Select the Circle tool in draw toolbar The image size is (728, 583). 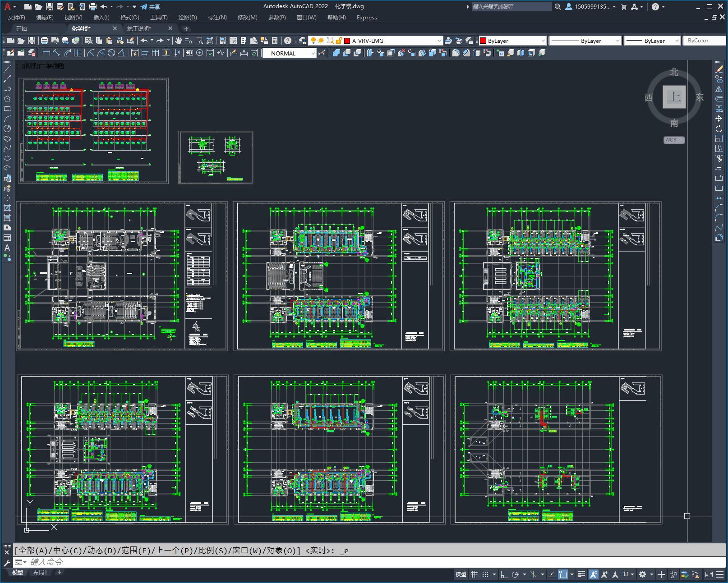coord(7,129)
